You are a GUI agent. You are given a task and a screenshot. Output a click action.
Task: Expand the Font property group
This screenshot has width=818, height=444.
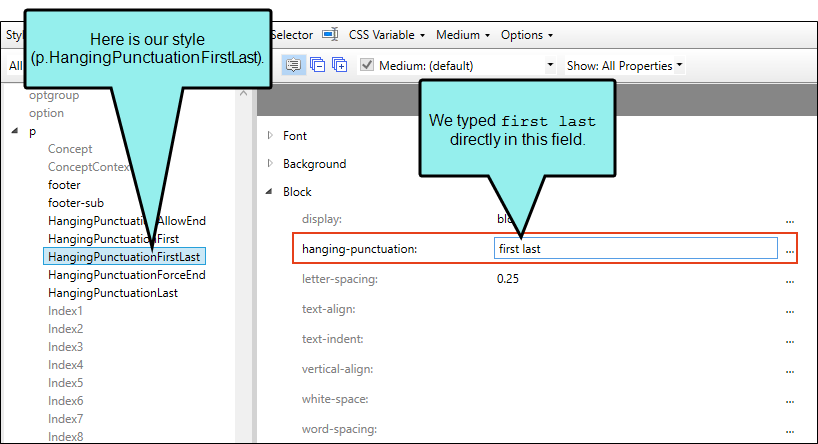[269, 135]
